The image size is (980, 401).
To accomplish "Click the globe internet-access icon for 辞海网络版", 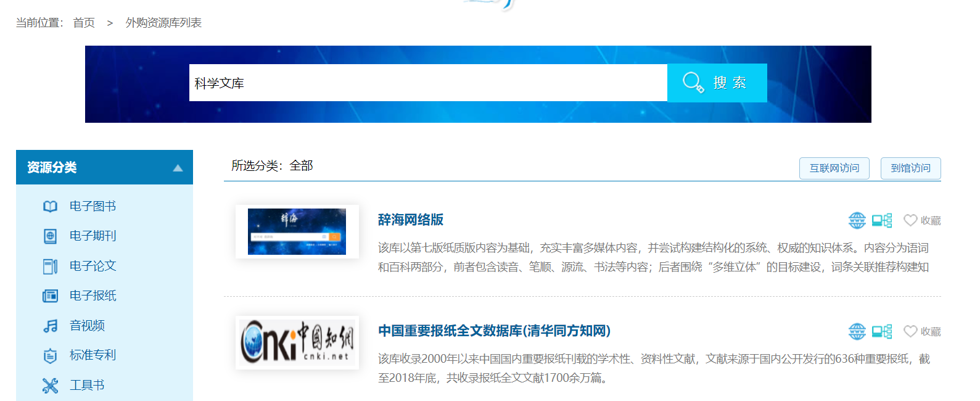I will [x=857, y=220].
